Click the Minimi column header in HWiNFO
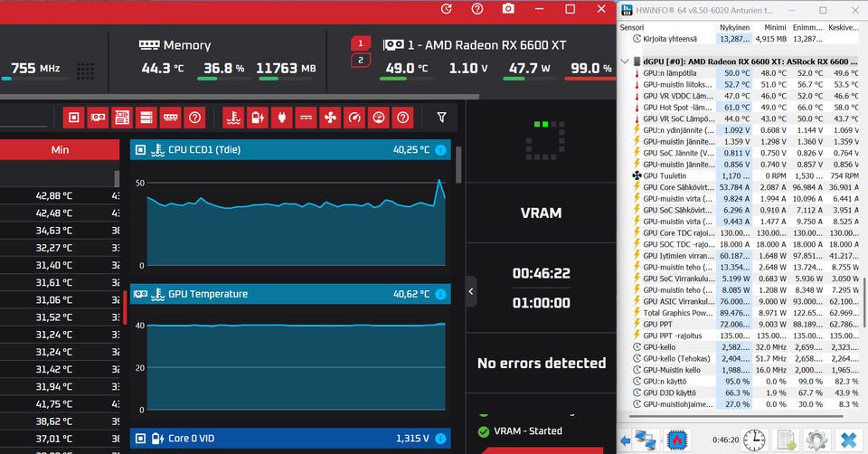 (775, 27)
